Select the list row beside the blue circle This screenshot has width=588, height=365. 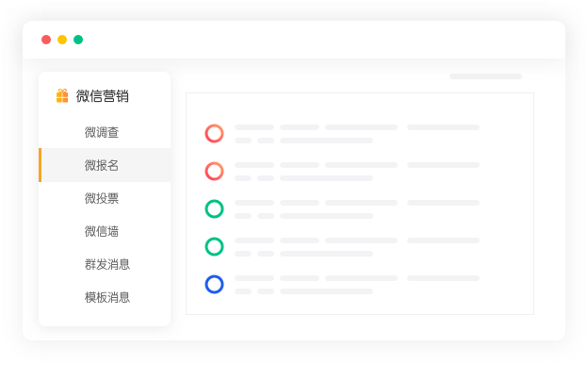click(357, 285)
